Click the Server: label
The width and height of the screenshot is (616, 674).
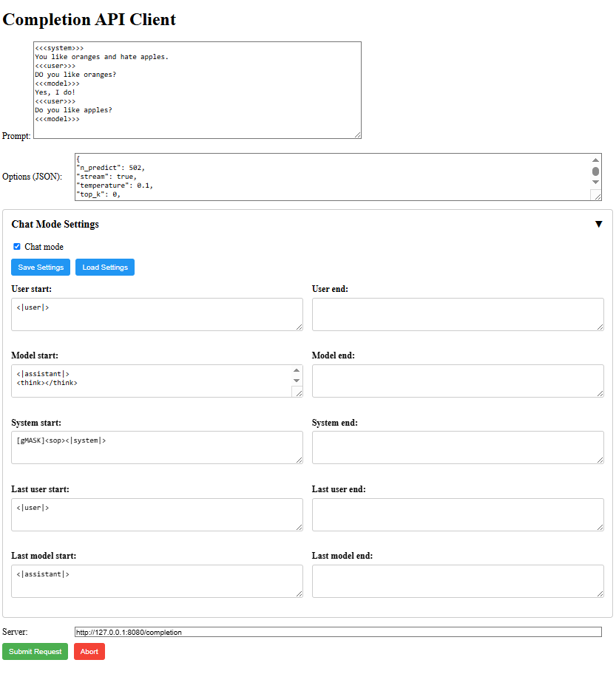pyautogui.click(x=15, y=631)
